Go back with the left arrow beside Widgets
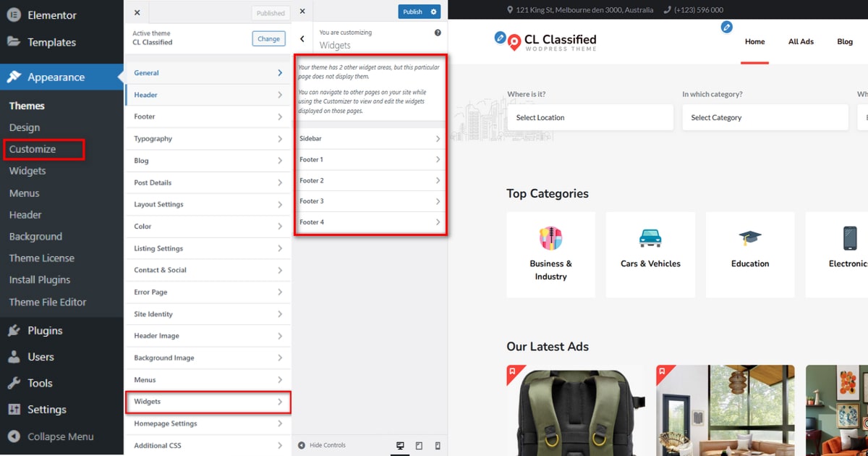The width and height of the screenshot is (868, 456). 302,39
